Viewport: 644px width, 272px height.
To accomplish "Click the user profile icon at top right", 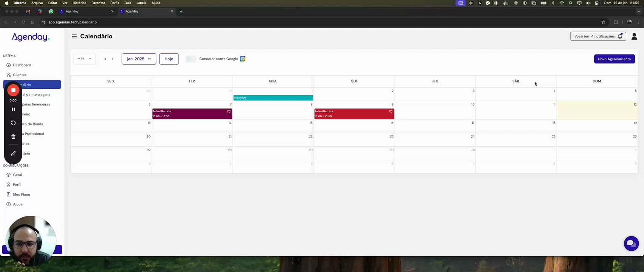I will pyautogui.click(x=634, y=36).
